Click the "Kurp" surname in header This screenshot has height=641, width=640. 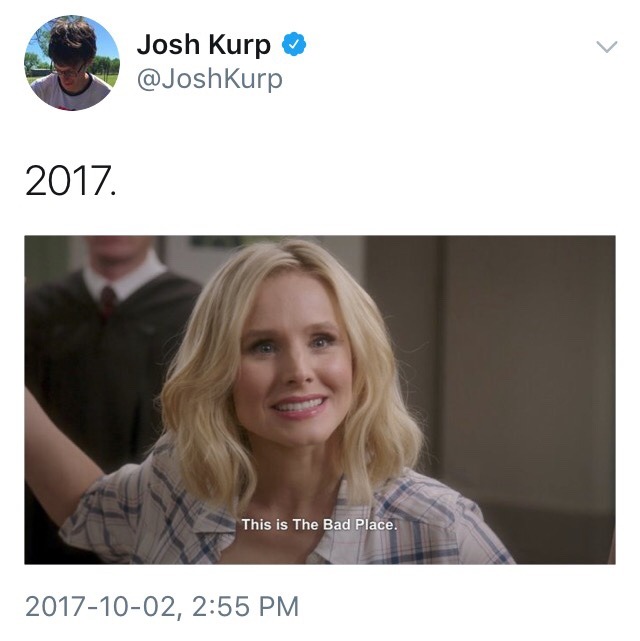pos(240,45)
